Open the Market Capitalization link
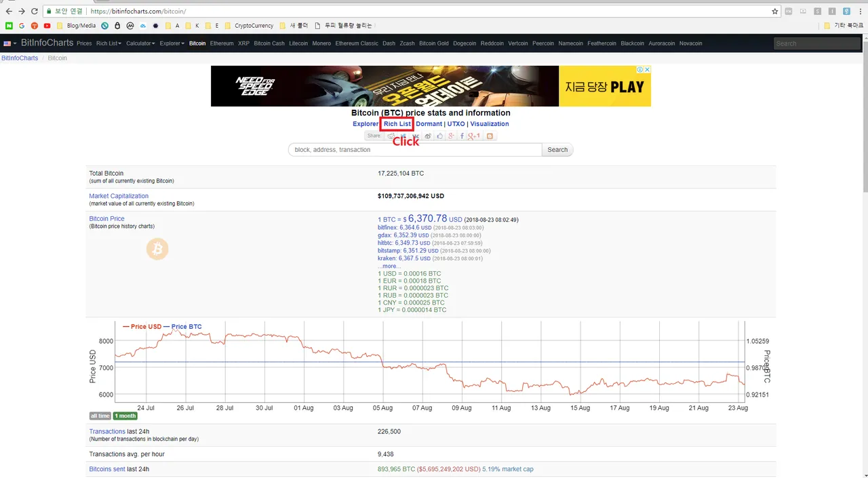This screenshot has width=868, height=478. [x=119, y=196]
